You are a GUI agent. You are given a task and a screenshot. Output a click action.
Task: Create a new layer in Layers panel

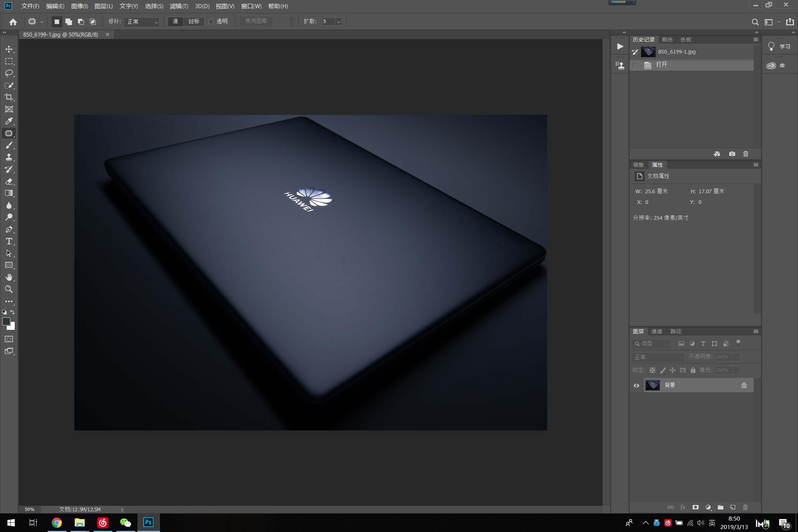click(x=733, y=507)
